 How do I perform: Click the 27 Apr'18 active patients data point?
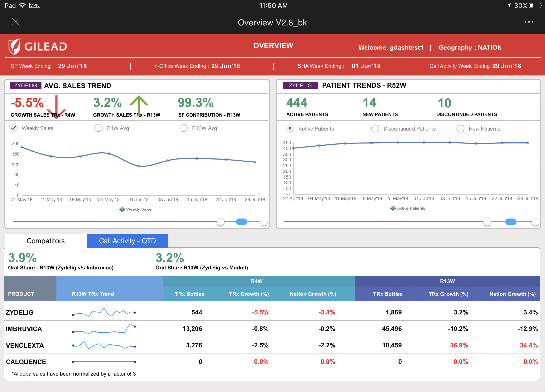coord(293,148)
